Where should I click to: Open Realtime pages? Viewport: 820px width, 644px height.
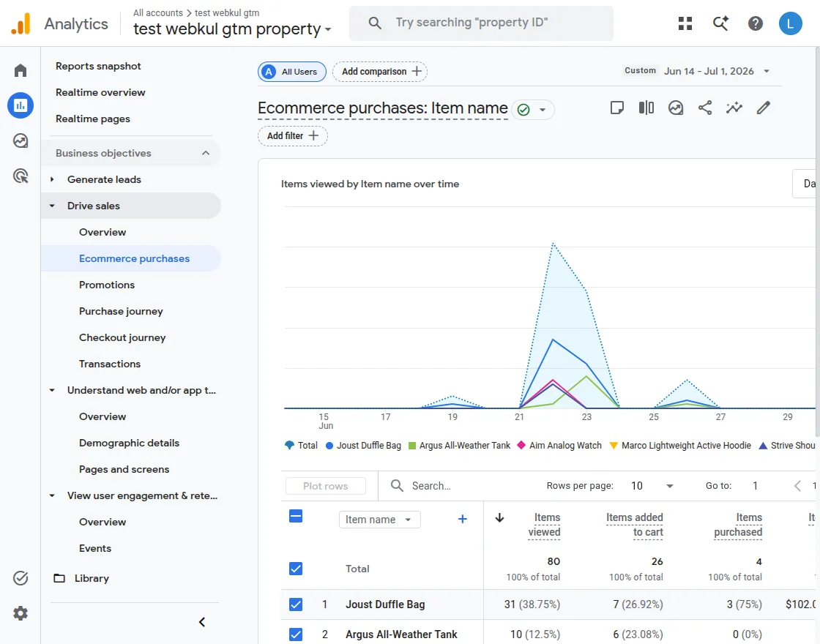(x=92, y=119)
